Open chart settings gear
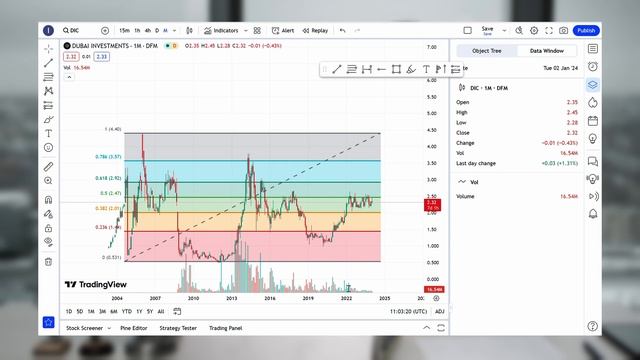 pyautogui.click(x=534, y=31)
